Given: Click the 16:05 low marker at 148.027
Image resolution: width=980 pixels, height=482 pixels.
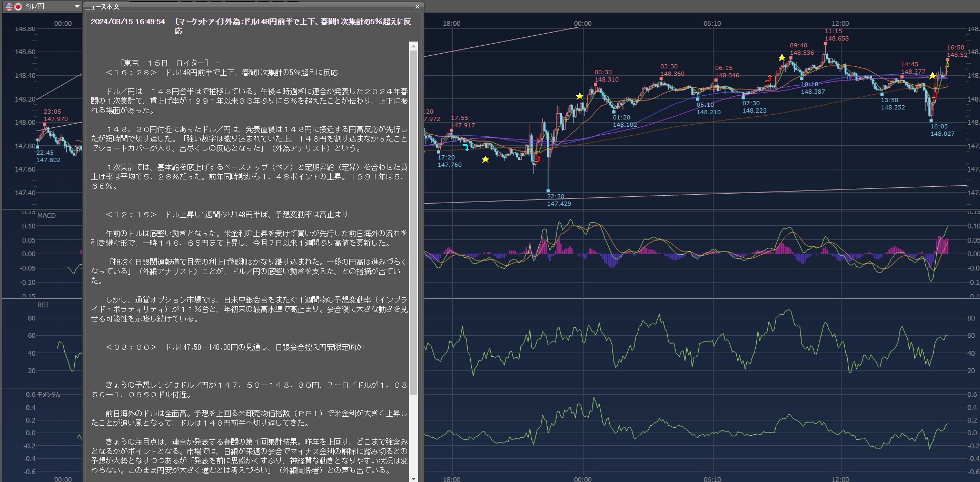Looking at the screenshot, I should [x=931, y=120].
